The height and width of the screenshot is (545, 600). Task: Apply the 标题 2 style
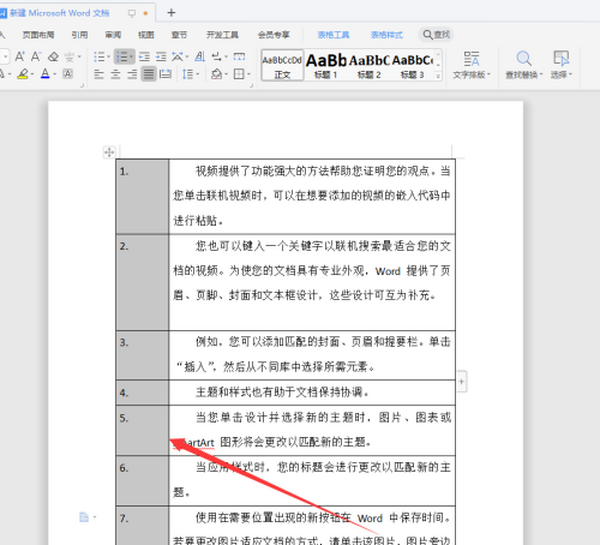pyautogui.click(x=369, y=65)
